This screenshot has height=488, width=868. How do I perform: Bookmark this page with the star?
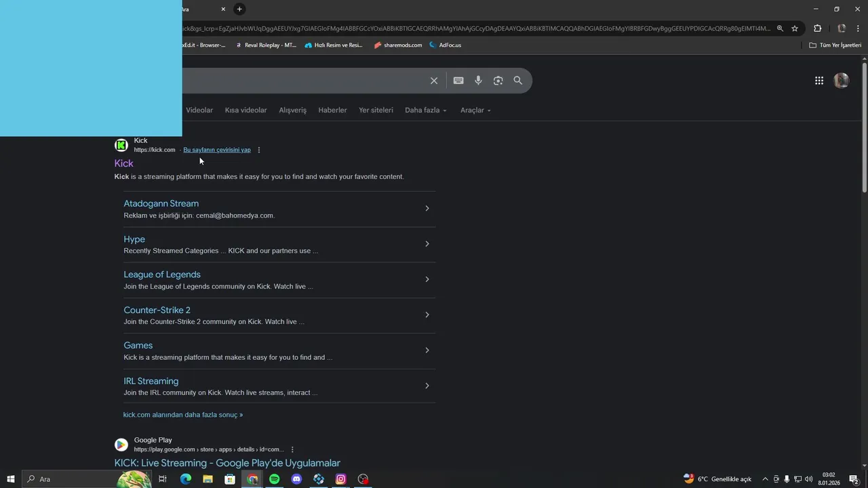[795, 28]
